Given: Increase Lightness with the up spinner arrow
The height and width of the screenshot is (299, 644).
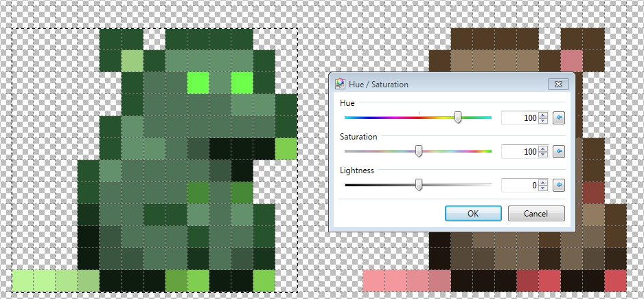Looking at the screenshot, I should (543, 183).
